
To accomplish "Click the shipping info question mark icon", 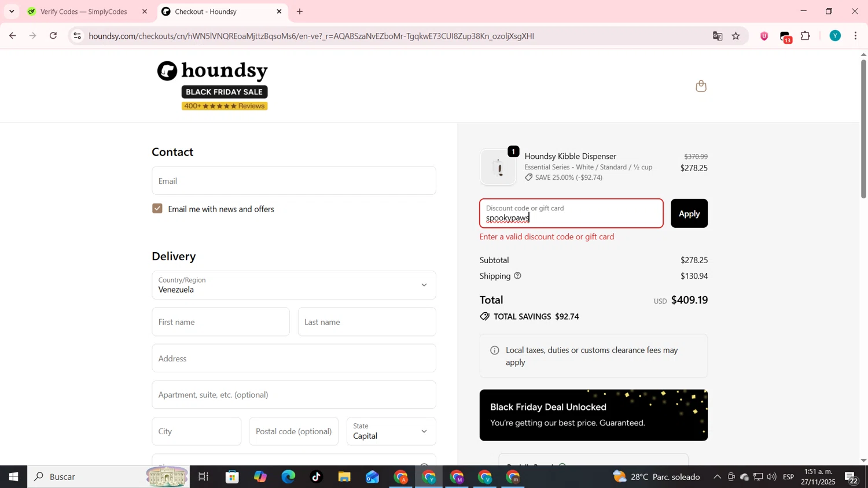I will pos(518,276).
